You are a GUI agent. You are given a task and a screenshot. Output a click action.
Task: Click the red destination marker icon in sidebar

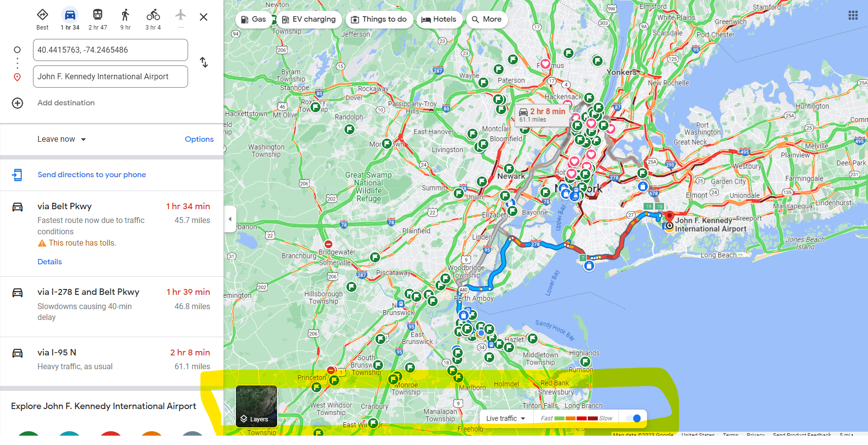tap(17, 77)
